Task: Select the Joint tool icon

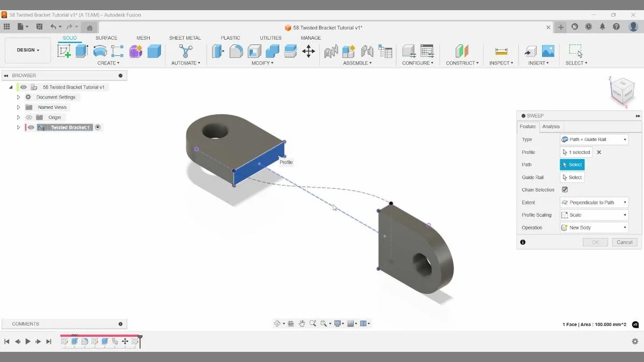Action: (x=367, y=51)
